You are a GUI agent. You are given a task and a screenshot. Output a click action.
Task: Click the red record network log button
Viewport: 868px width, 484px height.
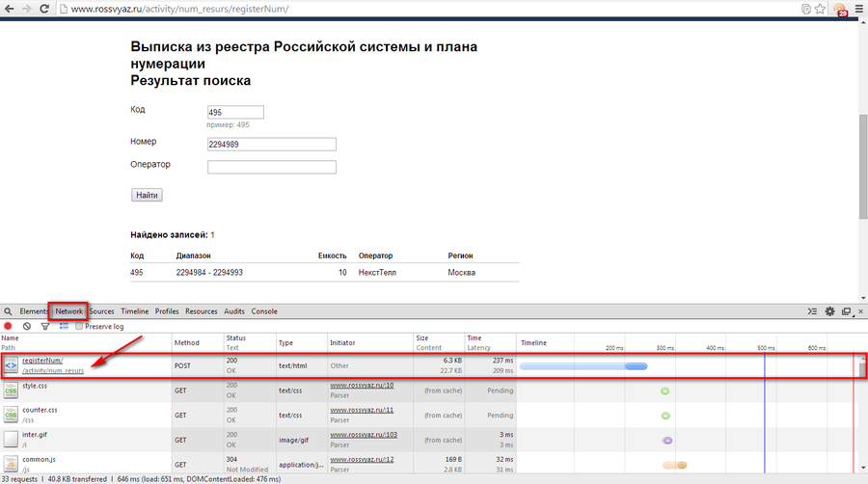[9, 326]
